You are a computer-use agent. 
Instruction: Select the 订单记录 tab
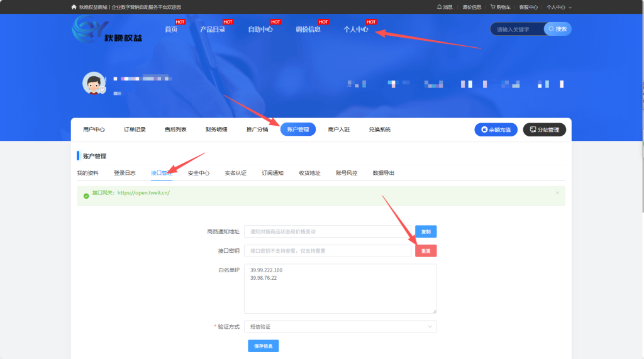pos(135,130)
